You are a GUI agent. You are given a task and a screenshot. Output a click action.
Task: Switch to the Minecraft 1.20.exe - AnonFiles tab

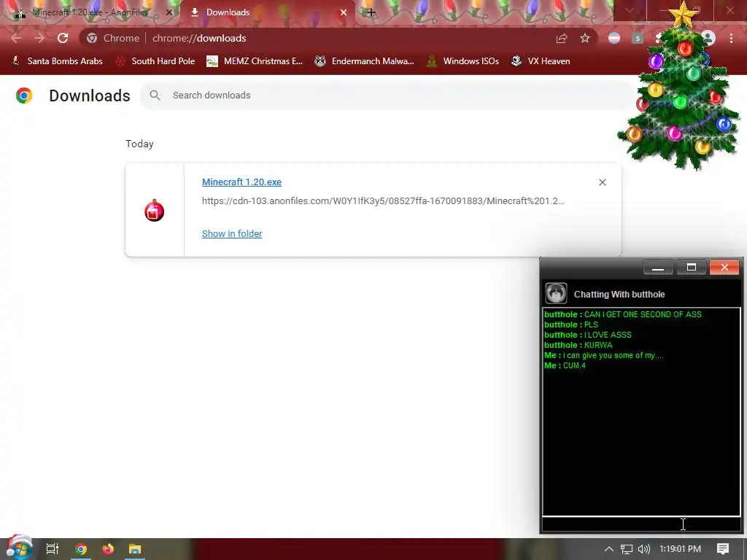pos(89,13)
